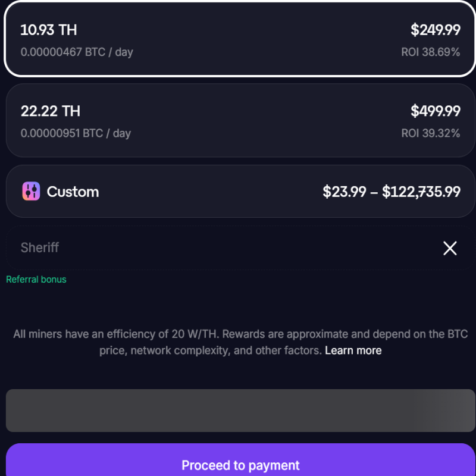Click the Referral bonus label
This screenshot has width=476, height=476.
36,280
